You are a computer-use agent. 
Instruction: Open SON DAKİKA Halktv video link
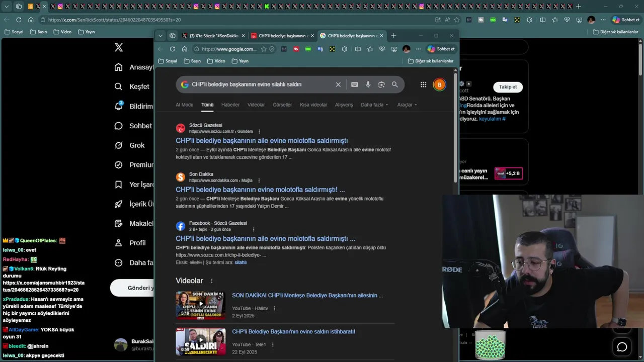307,296
